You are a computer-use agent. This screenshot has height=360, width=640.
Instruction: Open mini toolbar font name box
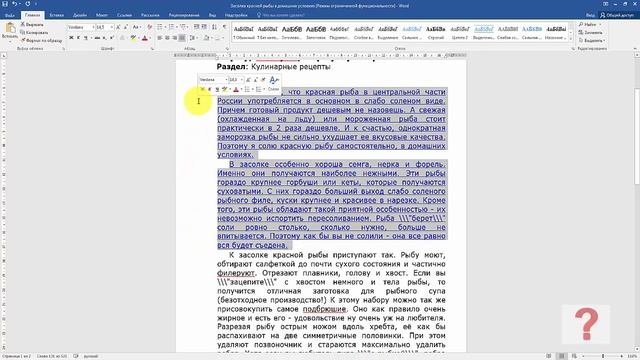point(213,80)
